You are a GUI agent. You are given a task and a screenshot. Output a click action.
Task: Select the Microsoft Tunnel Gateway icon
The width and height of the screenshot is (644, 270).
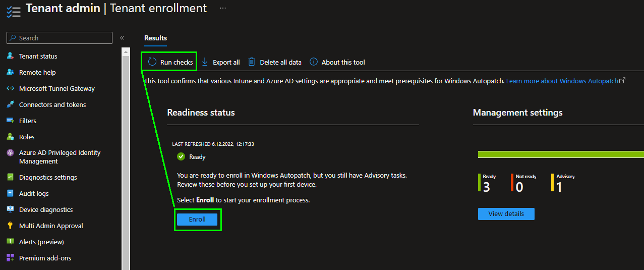coord(10,88)
